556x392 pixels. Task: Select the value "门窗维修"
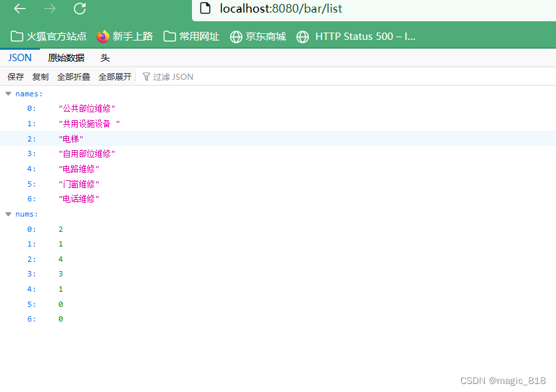(79, 184)
